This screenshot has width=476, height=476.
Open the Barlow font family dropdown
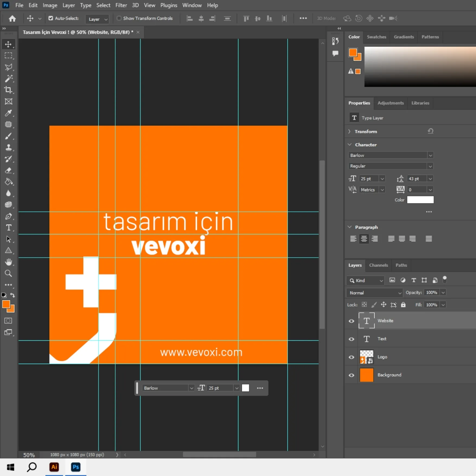point(430,155)
